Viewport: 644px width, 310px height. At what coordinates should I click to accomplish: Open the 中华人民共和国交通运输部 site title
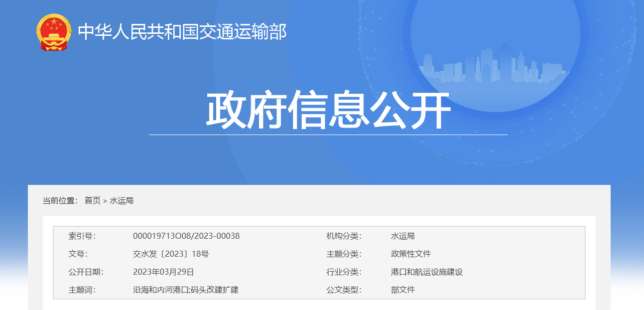(x=182, y=32)
